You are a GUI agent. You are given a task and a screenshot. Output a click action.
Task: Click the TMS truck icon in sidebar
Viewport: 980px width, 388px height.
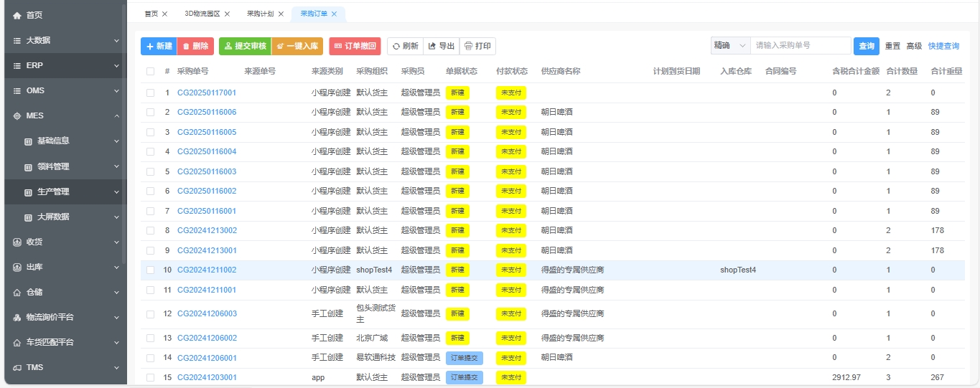click(x=17, y=367)
